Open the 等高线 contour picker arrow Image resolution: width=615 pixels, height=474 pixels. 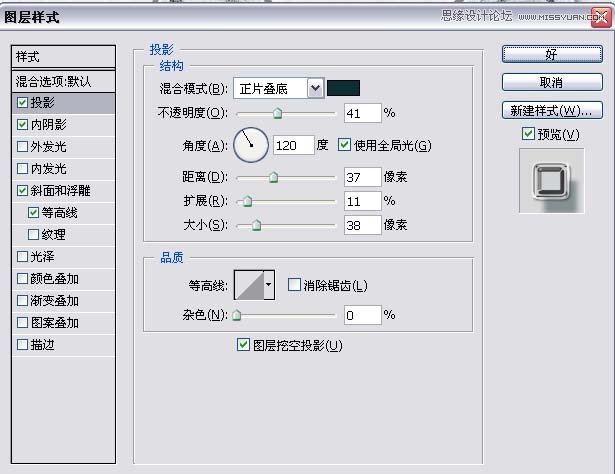coord(269,285)
